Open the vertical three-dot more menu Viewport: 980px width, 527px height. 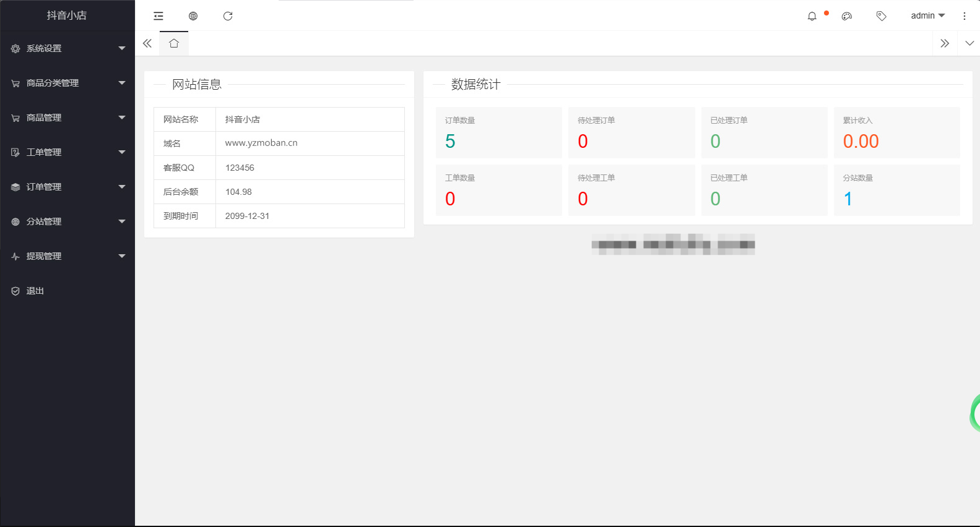[x=964, y=16]
